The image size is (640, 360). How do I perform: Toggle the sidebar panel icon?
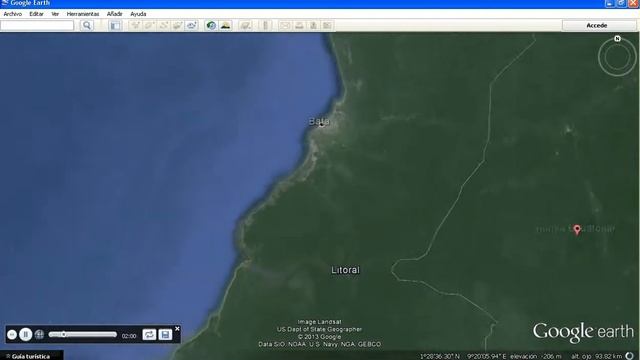tap(116, 25)
